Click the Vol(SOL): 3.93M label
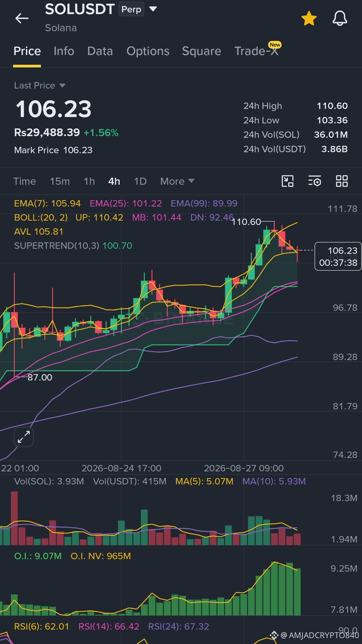The image size is (362, 644). click(49, 481)
